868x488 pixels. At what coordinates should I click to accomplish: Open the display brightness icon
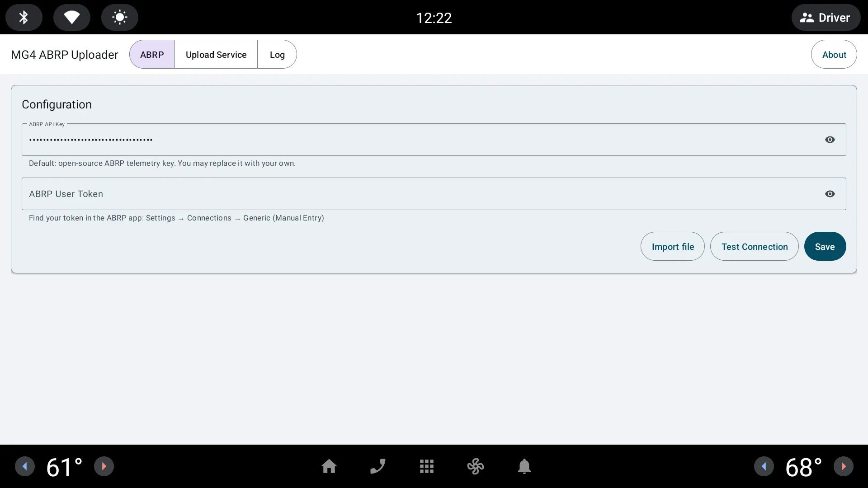(x=120, y=17)
